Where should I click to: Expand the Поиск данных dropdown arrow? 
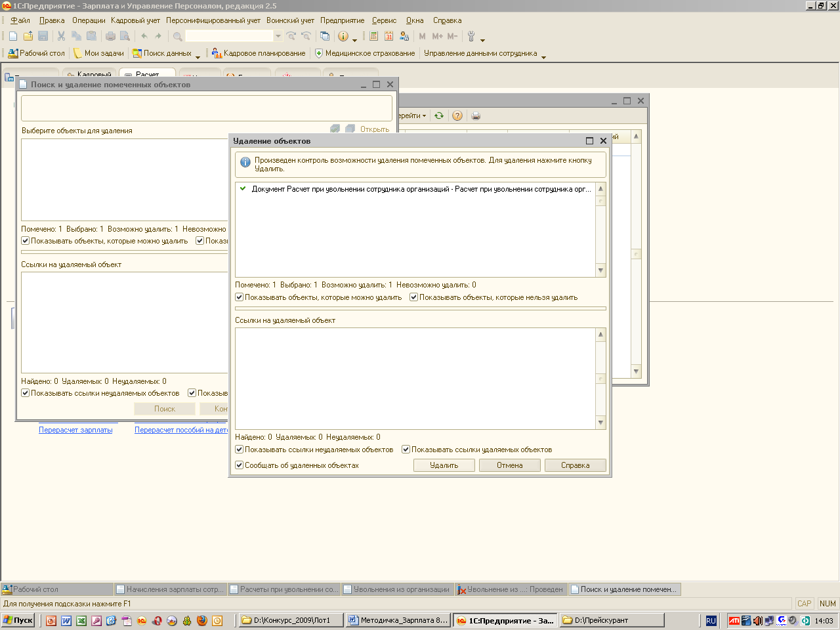point(198,56)
